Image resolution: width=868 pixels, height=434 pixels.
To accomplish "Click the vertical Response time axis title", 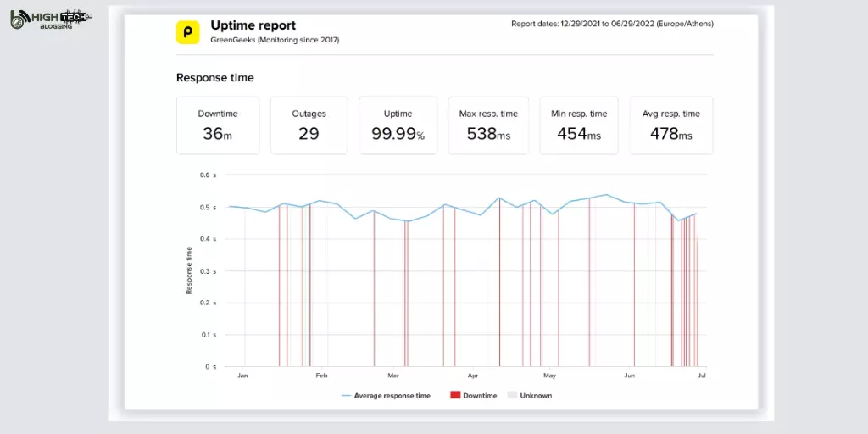I will (x=189, y=270).
